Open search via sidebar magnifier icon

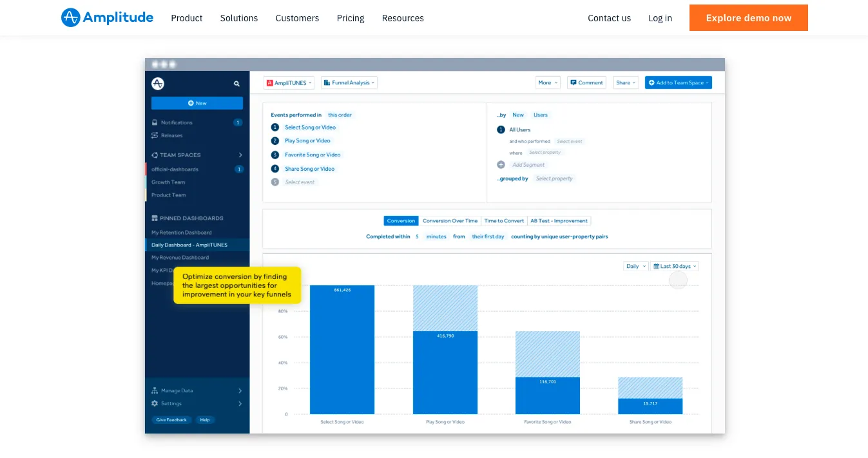(x=236, y=84)
